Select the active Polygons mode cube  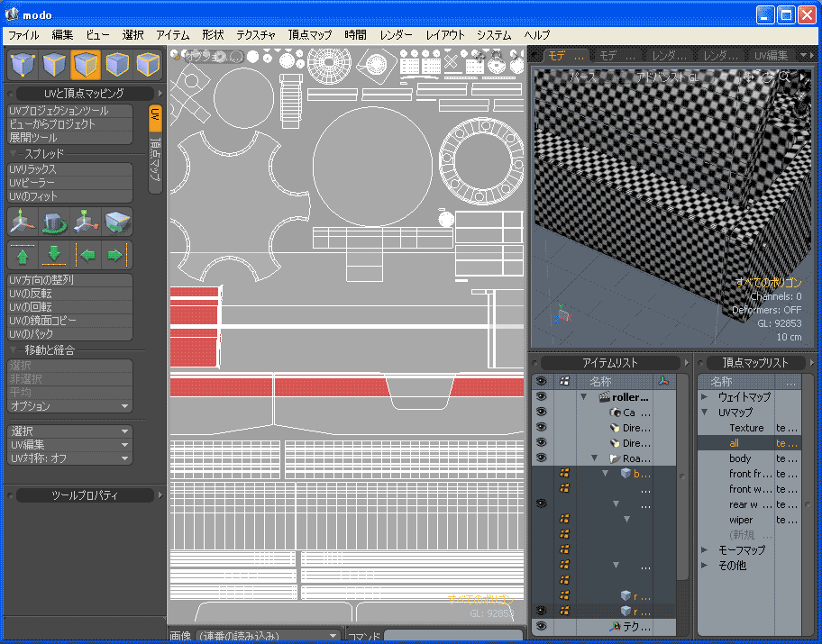point(86,65)
